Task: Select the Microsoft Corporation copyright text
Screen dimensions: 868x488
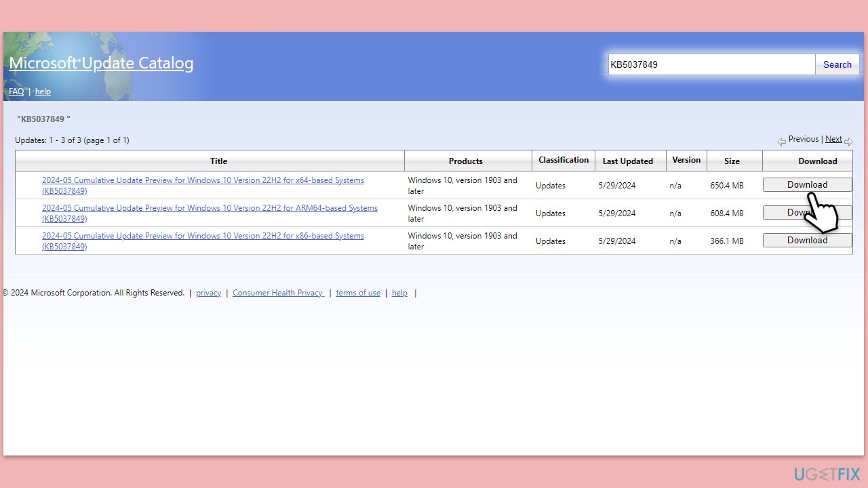Action: coord(94,293)
